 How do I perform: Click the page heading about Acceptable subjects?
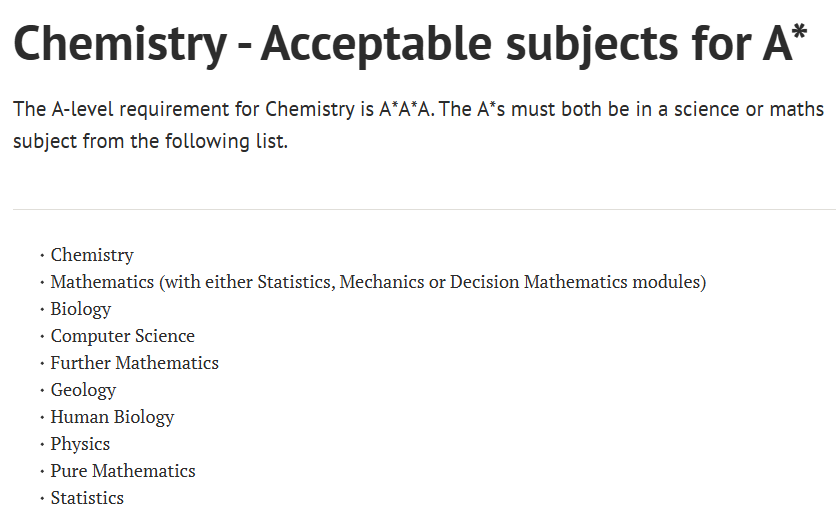click(410, 45)
